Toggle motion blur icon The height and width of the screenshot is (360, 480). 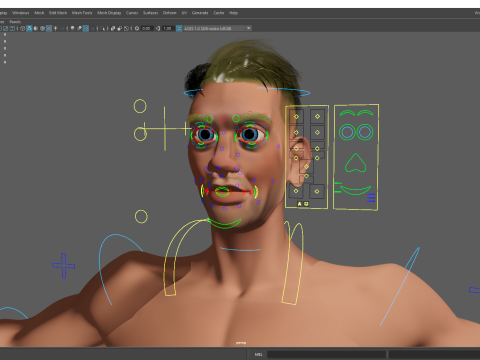tap(79, 28)
